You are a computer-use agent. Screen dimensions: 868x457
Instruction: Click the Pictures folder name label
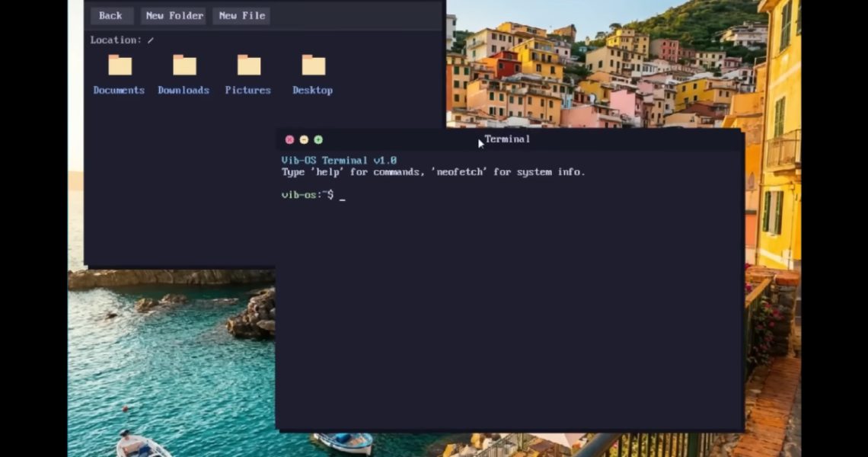click(x=247, y=90)
